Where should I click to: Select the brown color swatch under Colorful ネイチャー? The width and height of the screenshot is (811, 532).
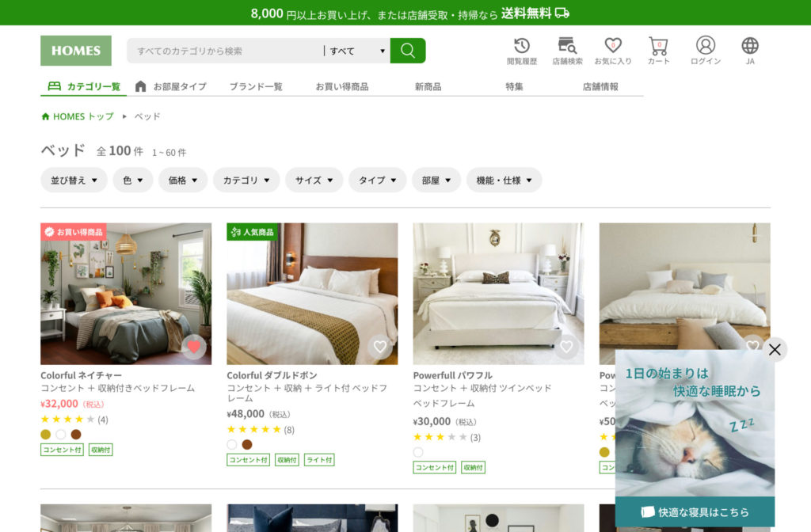76,435
